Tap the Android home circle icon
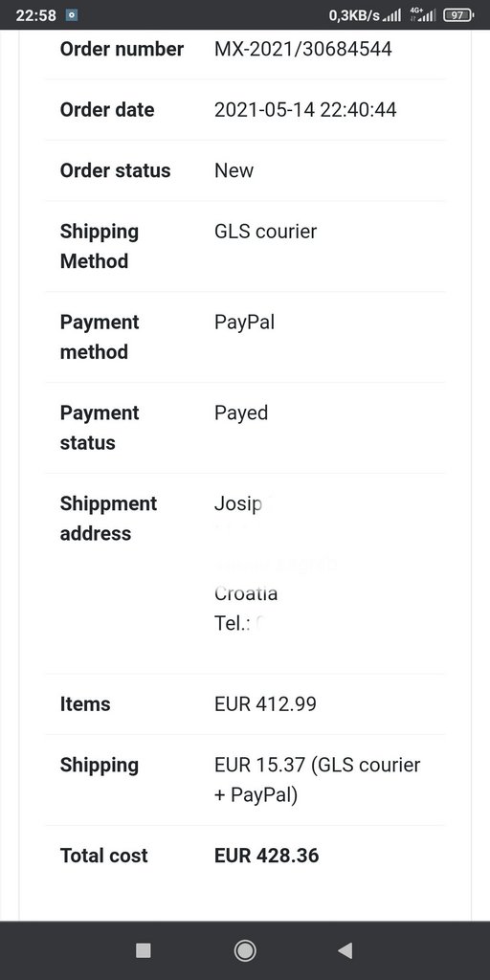Image resolution: width=490 pixels, height=980 pixels. (245, 950)
